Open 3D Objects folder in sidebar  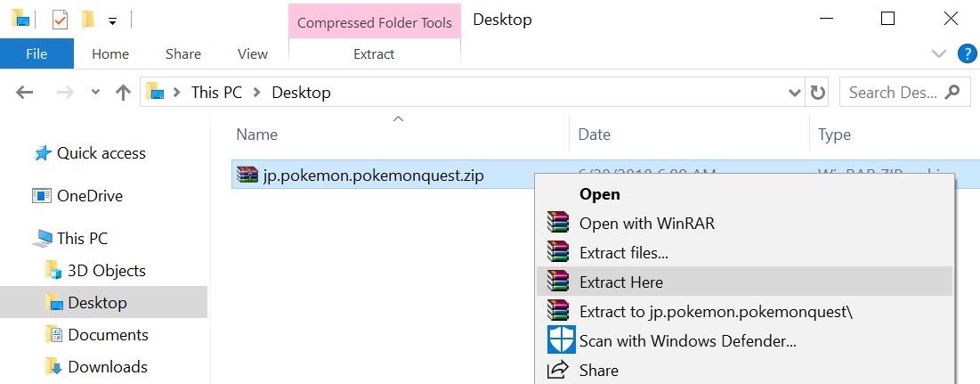[106, 271]
